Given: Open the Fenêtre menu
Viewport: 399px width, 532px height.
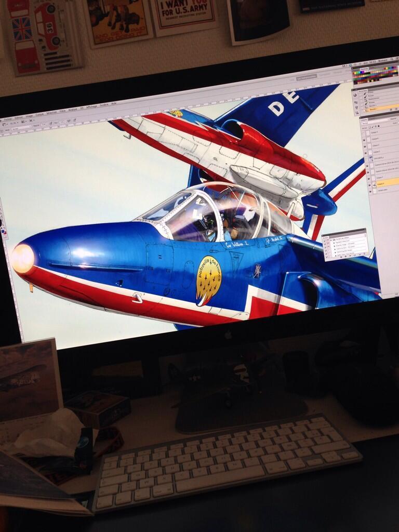Looking at the screenshot, I should click(x=104, y=105).
